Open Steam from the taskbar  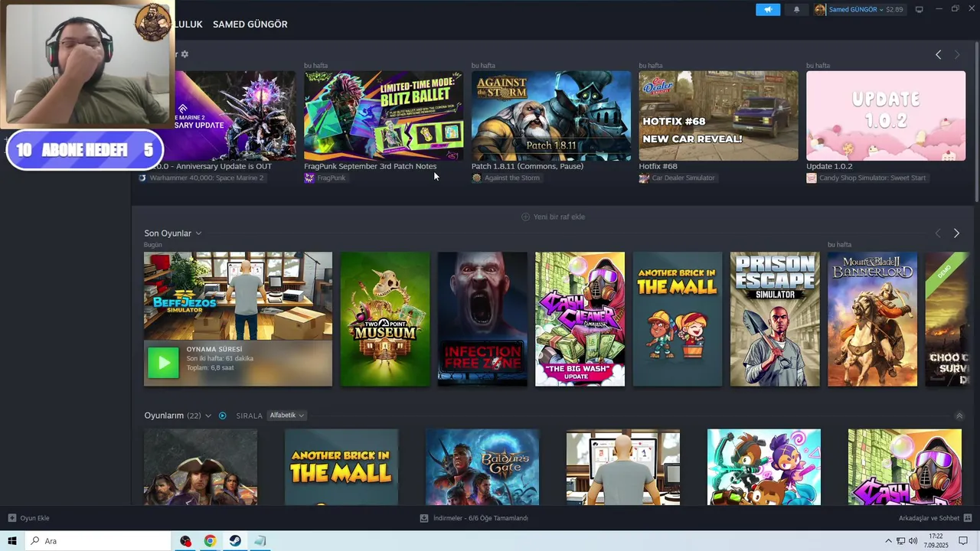(235, 541)
